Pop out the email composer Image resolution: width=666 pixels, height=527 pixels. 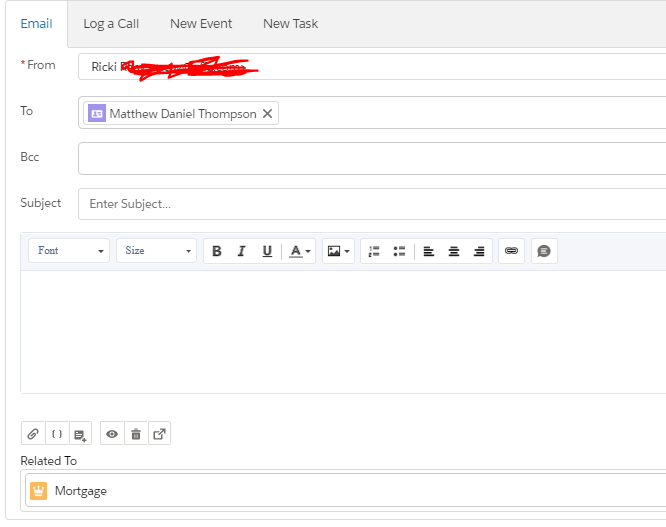[x=159, y=434]
